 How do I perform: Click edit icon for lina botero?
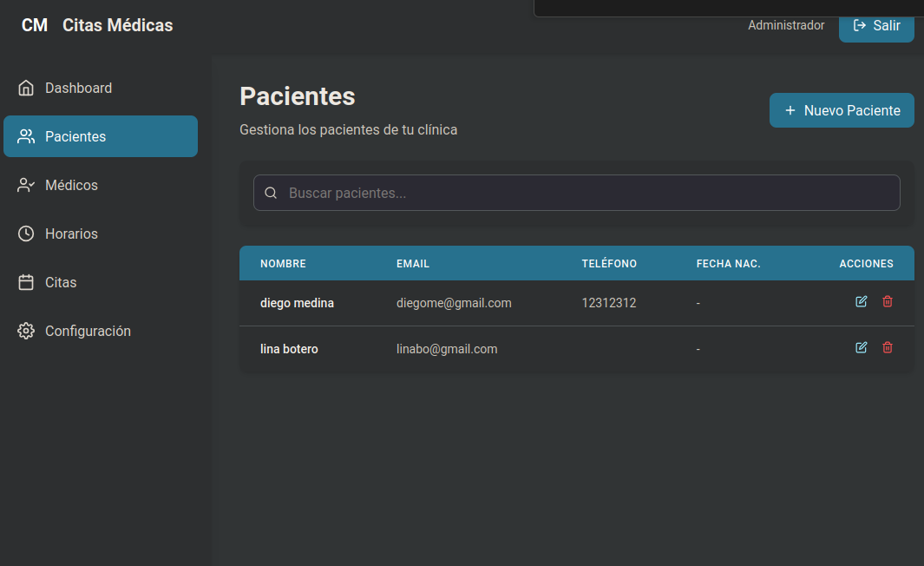[x=861, y=347]
